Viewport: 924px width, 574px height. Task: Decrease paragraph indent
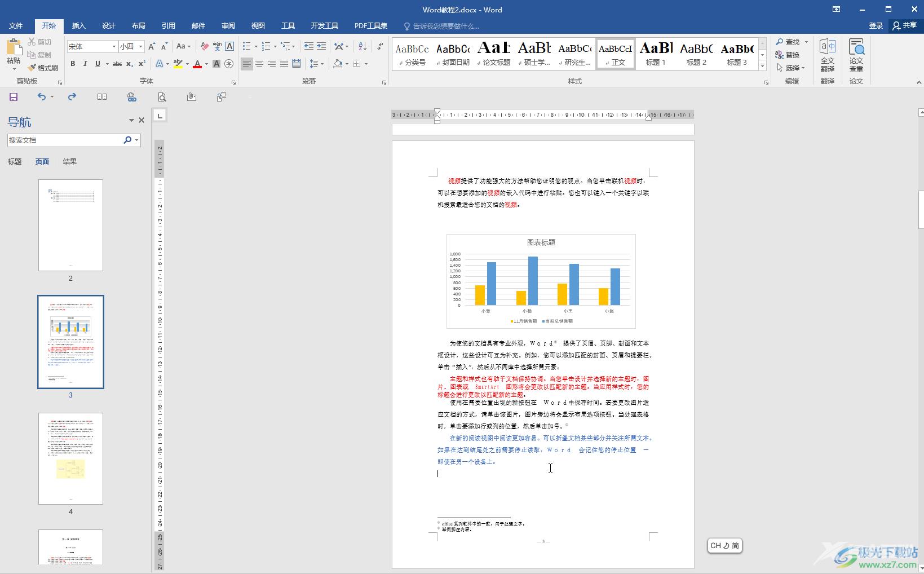[x=309, y=46]
